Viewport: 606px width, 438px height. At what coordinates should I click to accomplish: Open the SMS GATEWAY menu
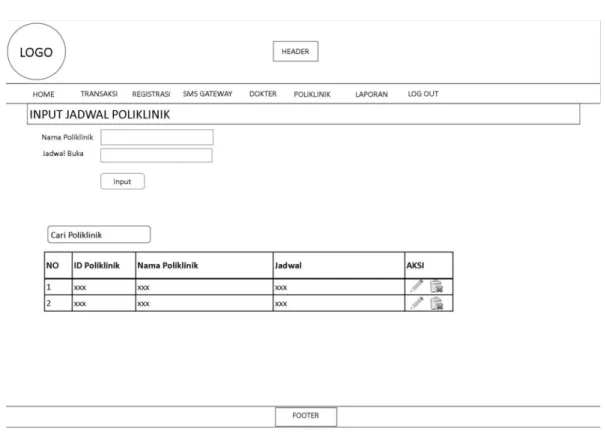click(208, 94)
